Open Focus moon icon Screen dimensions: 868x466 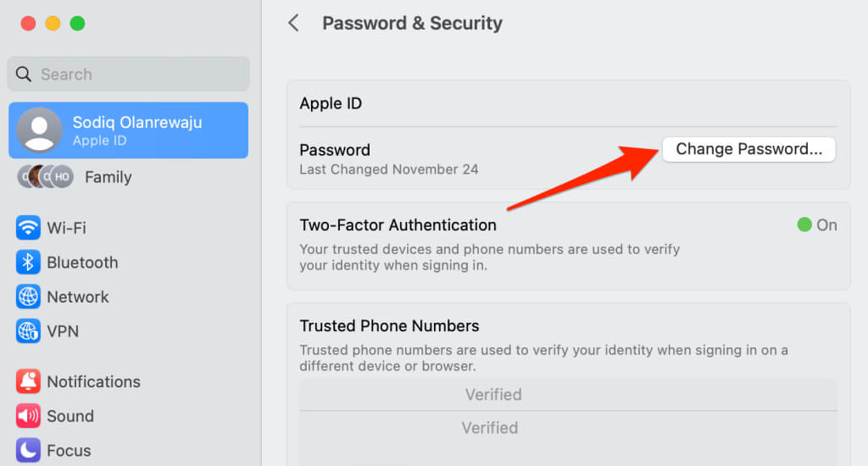coord(28,450)
